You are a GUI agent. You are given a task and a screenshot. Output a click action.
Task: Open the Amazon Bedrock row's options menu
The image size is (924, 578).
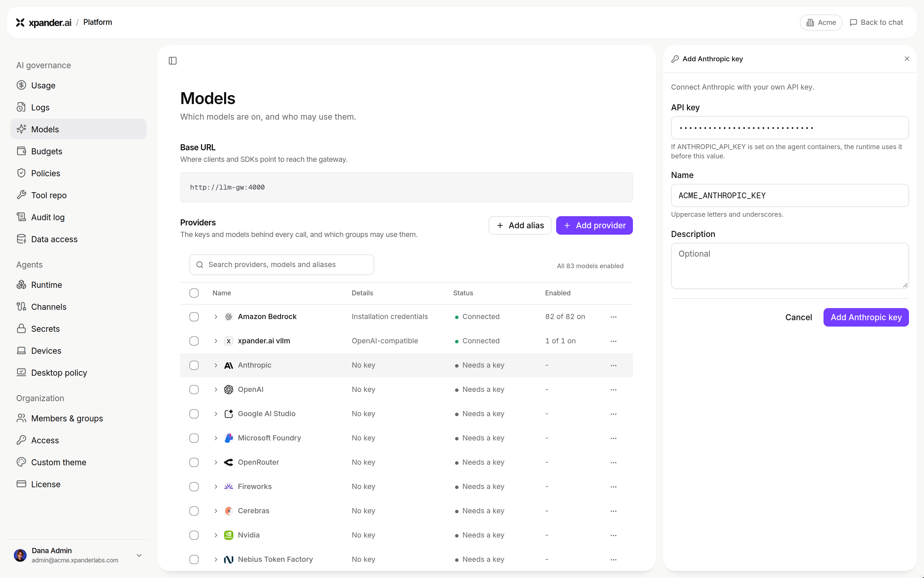(x=614, y=317)
